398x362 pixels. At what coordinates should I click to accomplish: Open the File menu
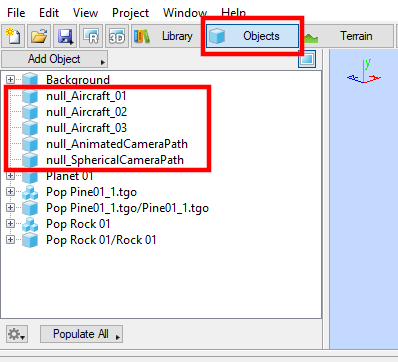(16, 13)
